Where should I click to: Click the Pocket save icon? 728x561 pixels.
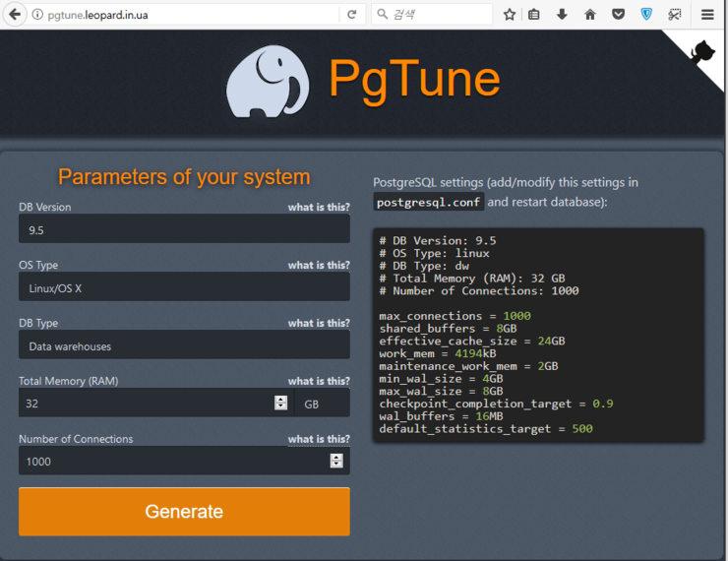pos(618,15)
